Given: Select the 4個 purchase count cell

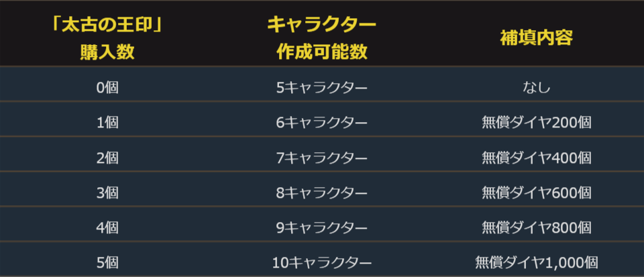Looking at the screenshot, I should 107,227.
